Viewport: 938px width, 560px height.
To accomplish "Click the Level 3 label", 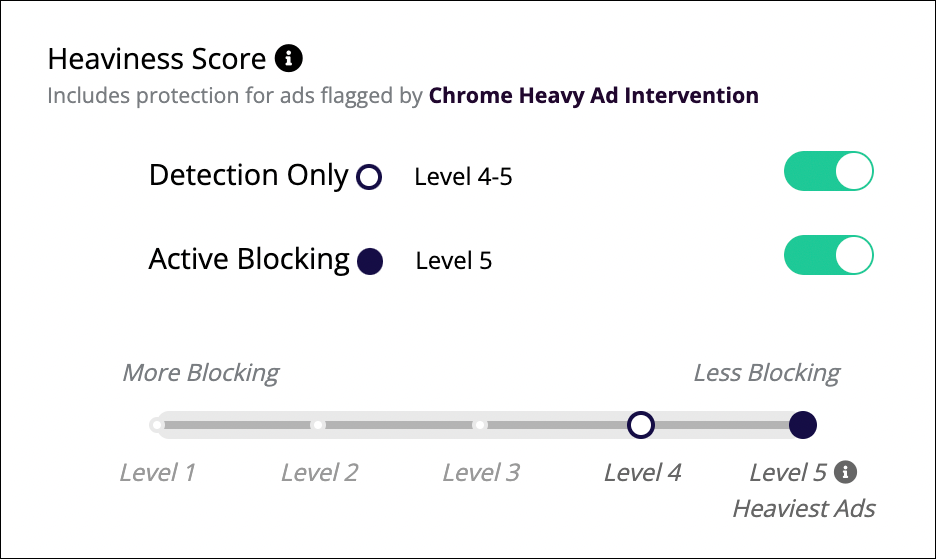I will point(481,473).
